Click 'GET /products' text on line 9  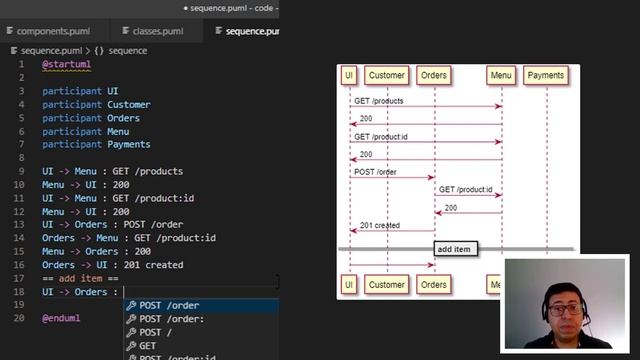pyautogui.click(x=148, y=171)
